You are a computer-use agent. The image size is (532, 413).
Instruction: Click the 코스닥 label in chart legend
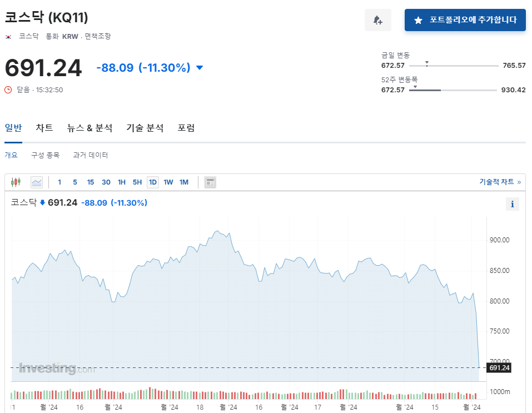24,202
